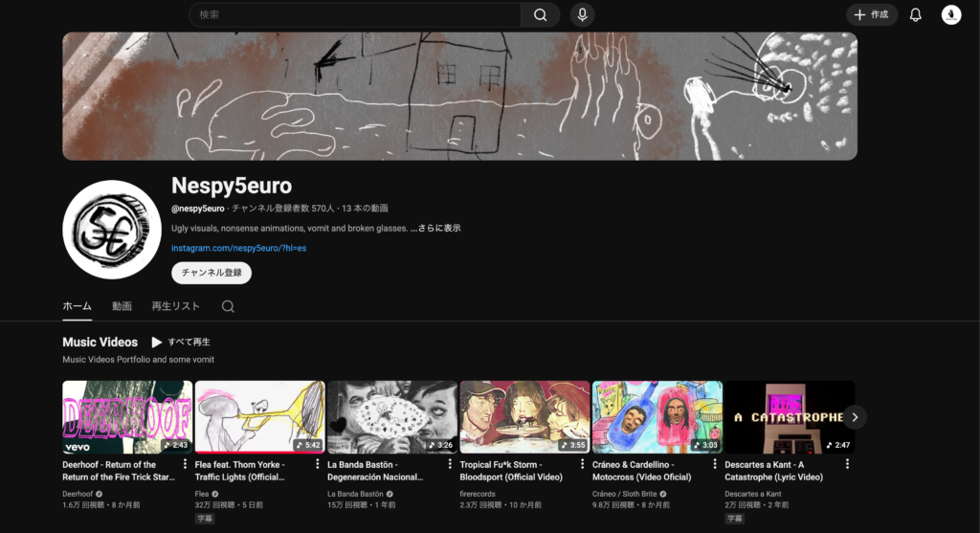Expand channel description with さらに表示
Viewport: 980px width, 533px height.
439,228
